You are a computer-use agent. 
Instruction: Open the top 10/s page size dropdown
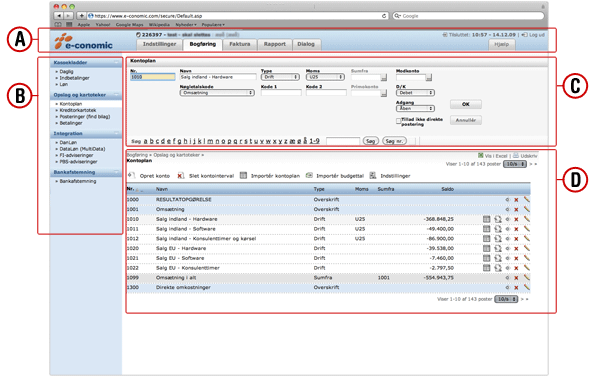click(x=515, y=164)
